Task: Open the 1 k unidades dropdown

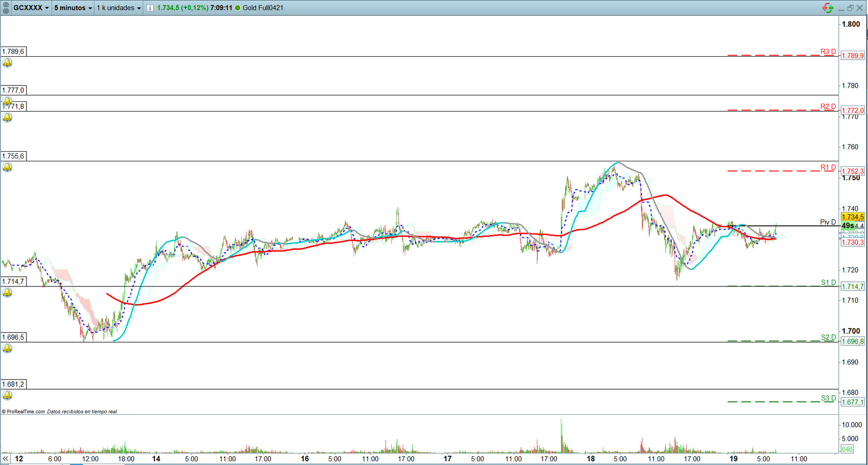Action: (118, 8)
